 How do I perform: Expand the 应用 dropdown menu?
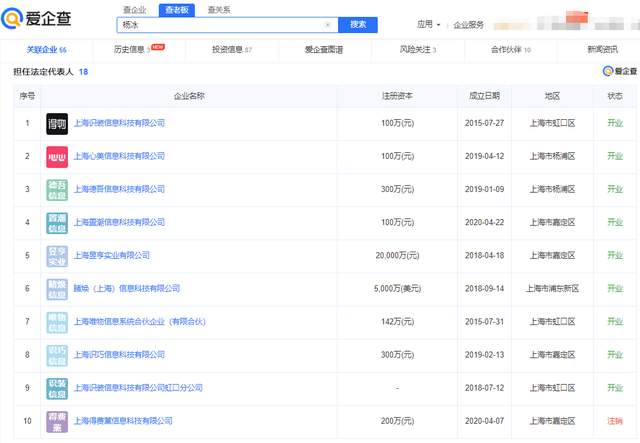(428, 24)
